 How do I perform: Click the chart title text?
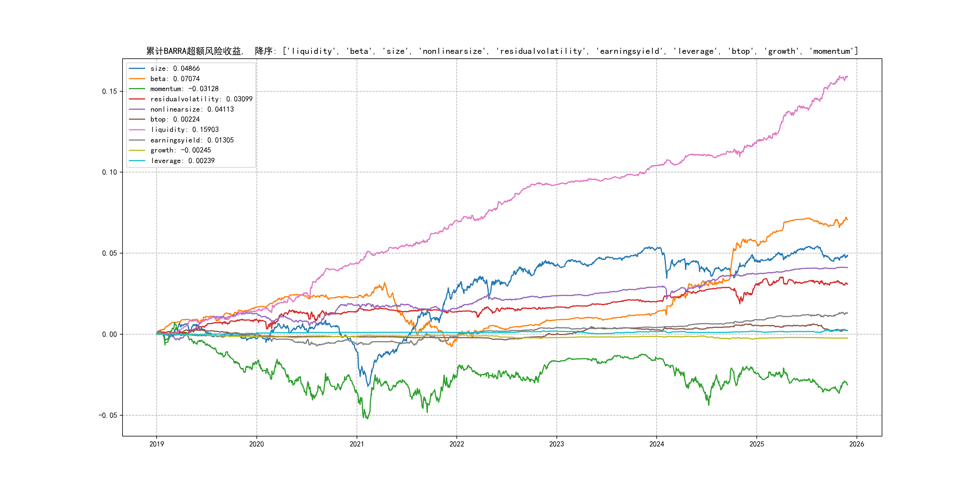[502, 51]
